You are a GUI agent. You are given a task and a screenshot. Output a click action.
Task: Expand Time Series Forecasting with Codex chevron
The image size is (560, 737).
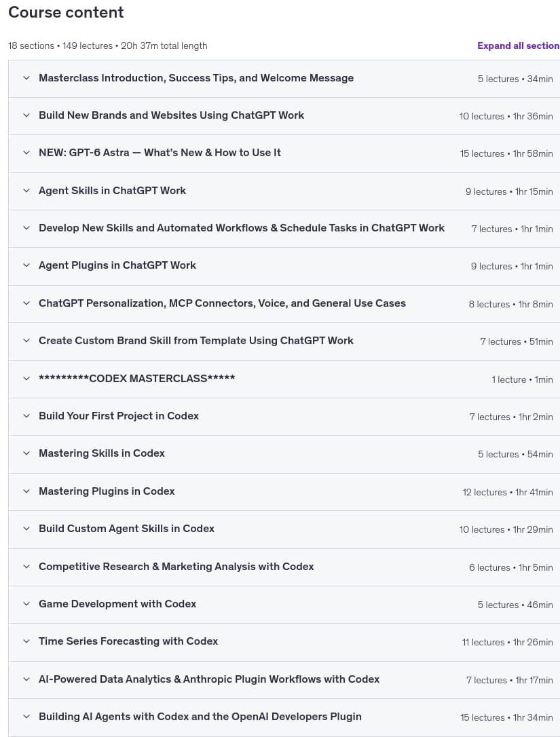pos(26,641)
